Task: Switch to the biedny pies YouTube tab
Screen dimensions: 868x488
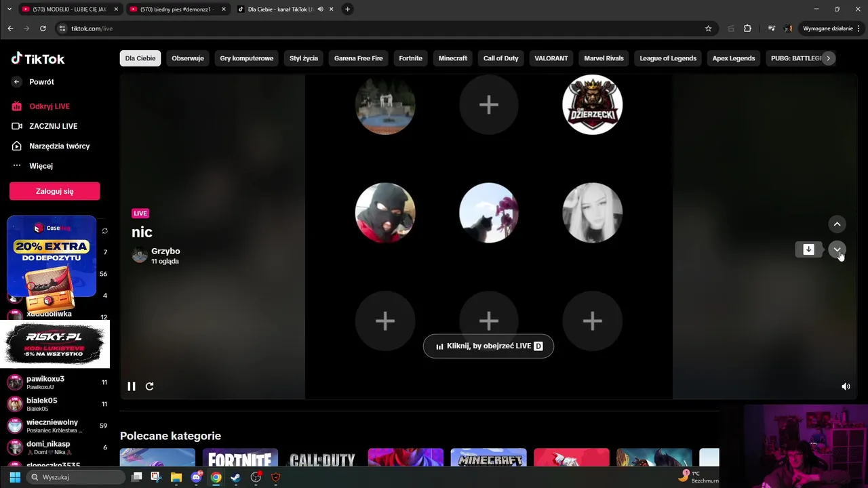Action: [x=178, y=9]
